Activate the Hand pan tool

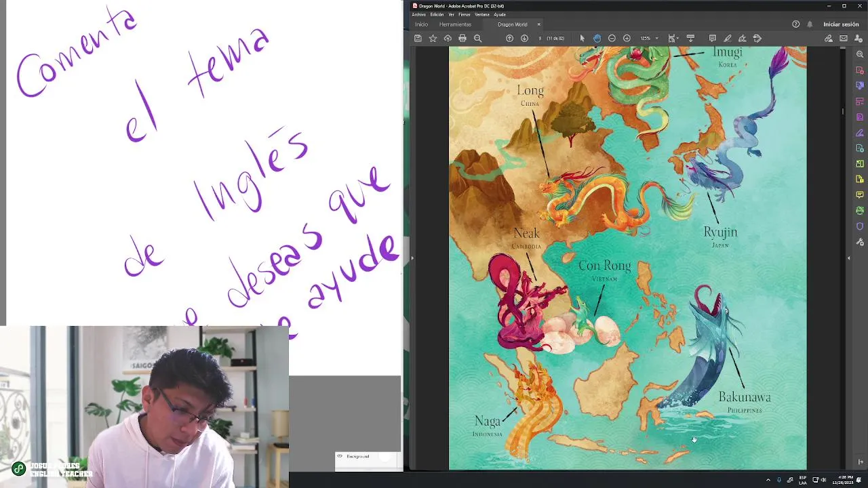pyautogui.click(x=597, y=39)
